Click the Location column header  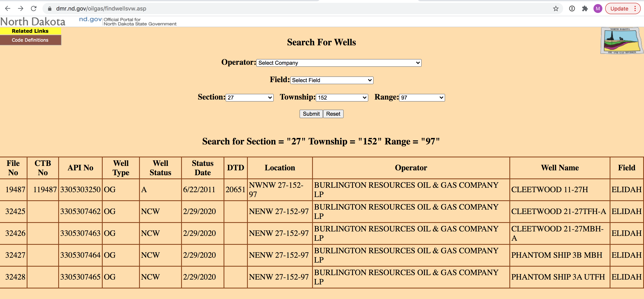[x=280, y=168]
